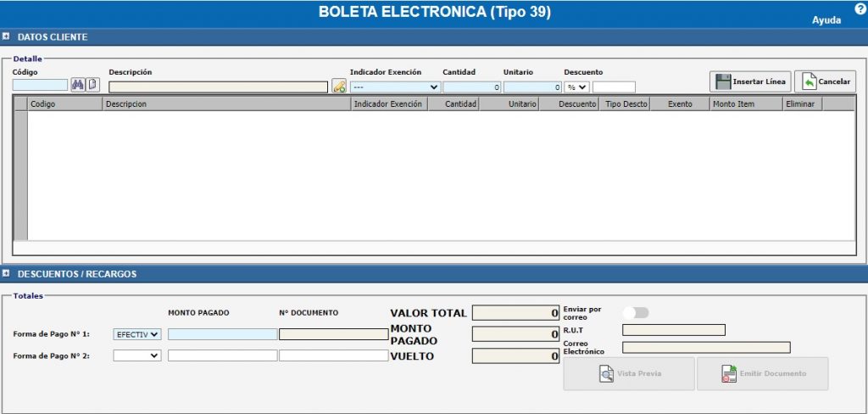The width and height of the screenshot is (868, 414).
Task: Click the floppy disk icon on Insertar Línea
Action: (x=723, y=82)
